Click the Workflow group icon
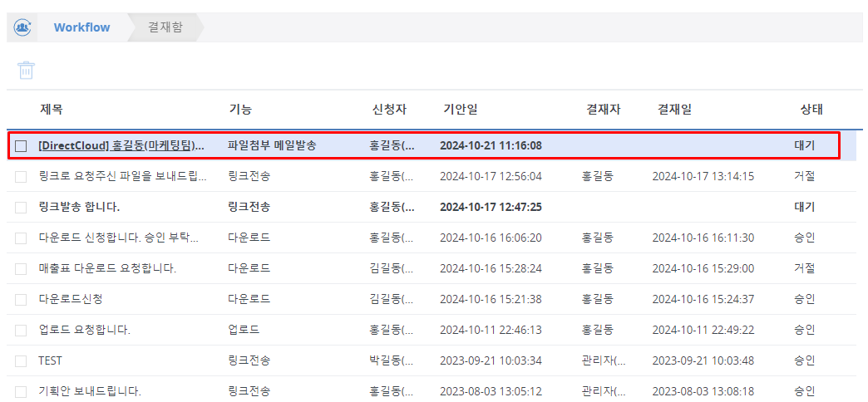 tap(22, 27)
